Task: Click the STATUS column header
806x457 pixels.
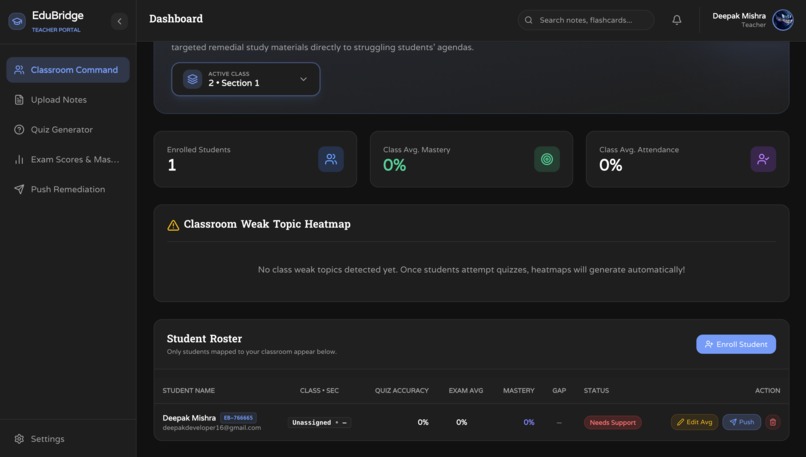Action: (596, 391)
